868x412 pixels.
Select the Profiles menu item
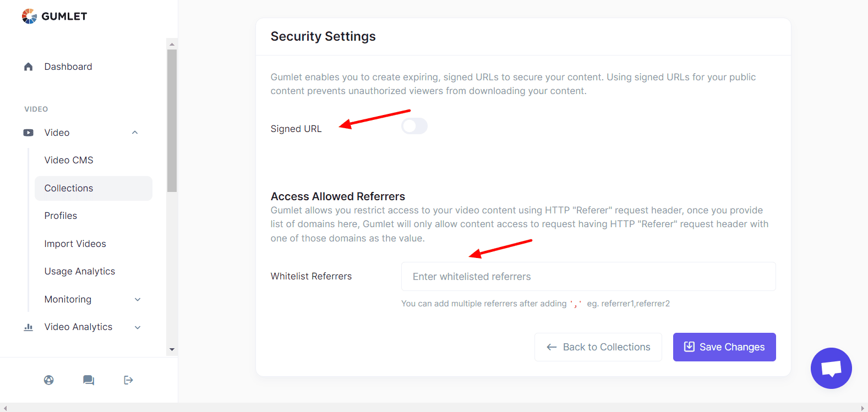pyautogui.click(x=61, y=216)
